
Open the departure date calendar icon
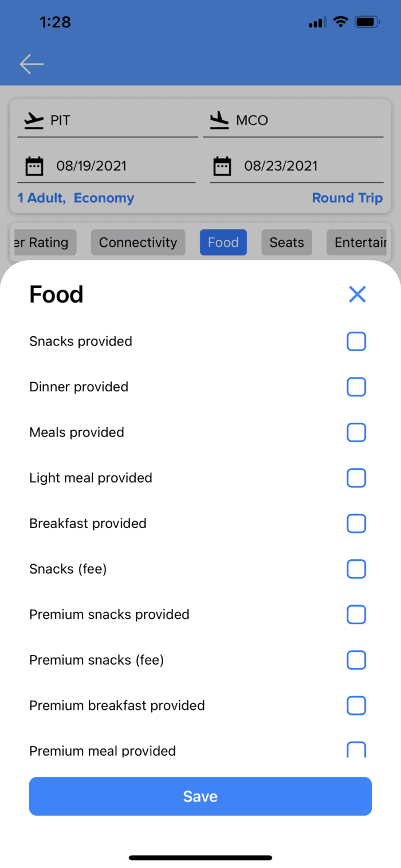35,166
